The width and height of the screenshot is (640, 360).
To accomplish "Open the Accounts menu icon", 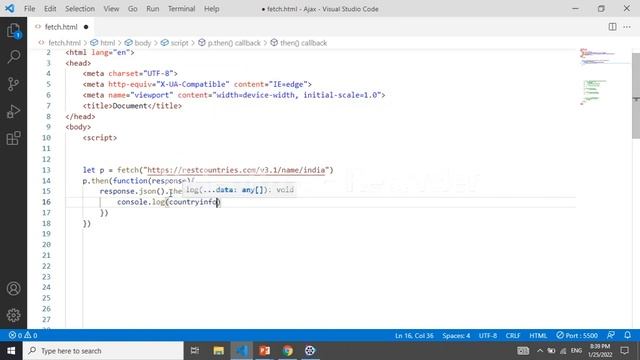I will coord(13,289).
